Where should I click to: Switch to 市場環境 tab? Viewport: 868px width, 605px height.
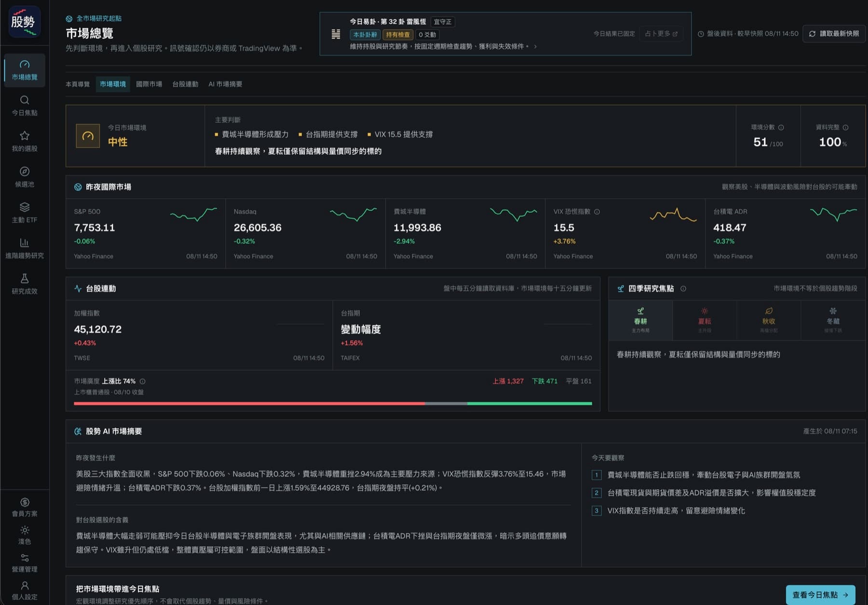113,84
